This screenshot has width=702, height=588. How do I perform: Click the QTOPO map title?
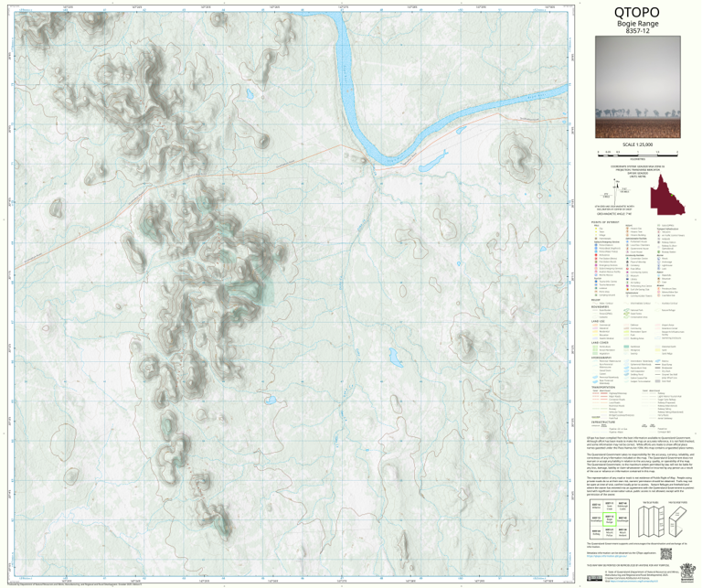pyautogui.click(x=637, y=12)
